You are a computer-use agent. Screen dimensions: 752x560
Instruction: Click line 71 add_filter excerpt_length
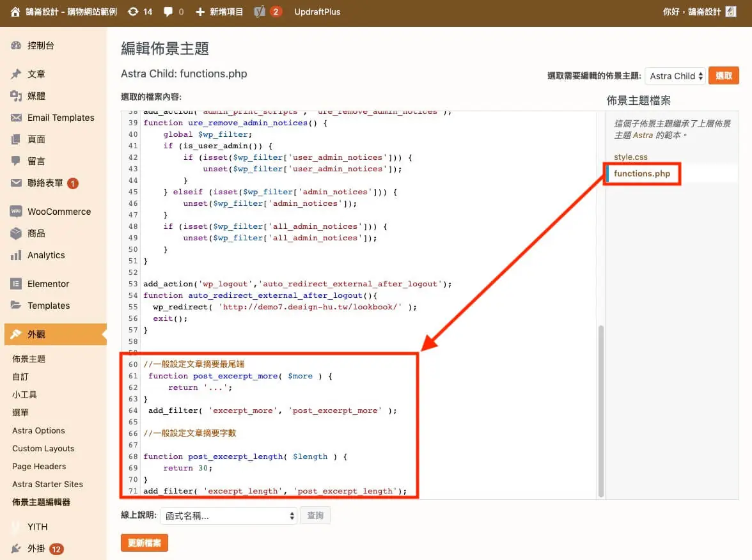point(275,491)
